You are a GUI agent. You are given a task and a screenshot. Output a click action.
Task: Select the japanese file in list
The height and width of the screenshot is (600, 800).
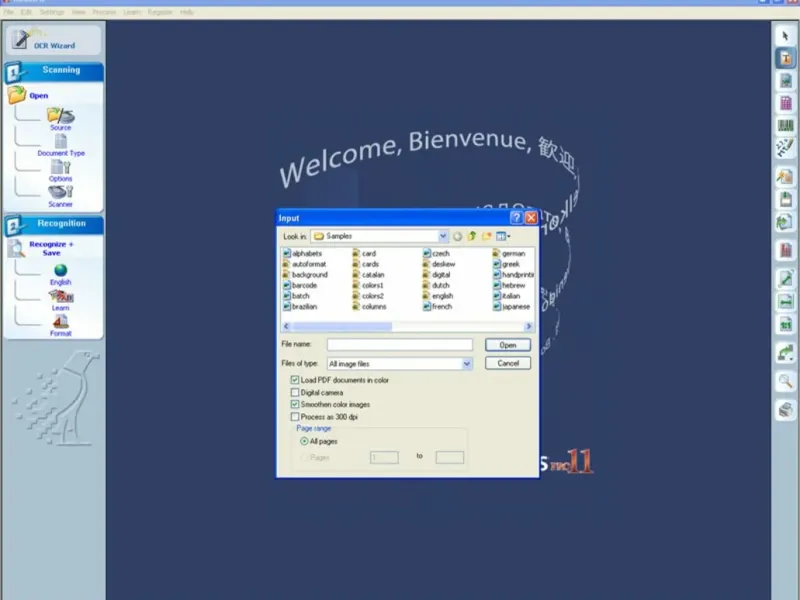512,307
